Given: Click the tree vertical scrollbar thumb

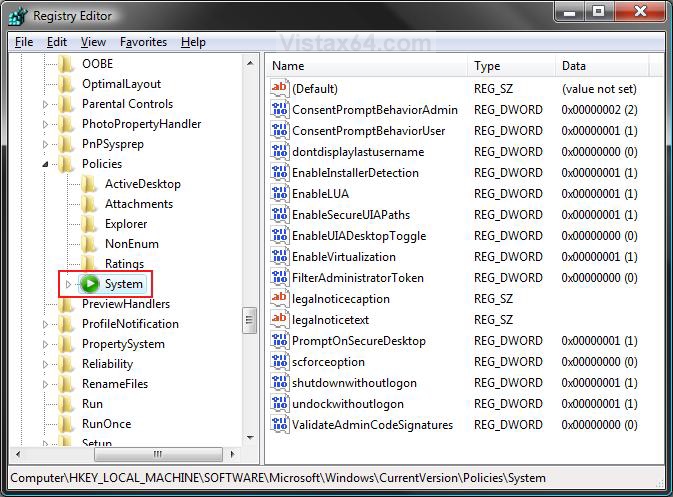Looking at the screenshot, I should [249, 320].
